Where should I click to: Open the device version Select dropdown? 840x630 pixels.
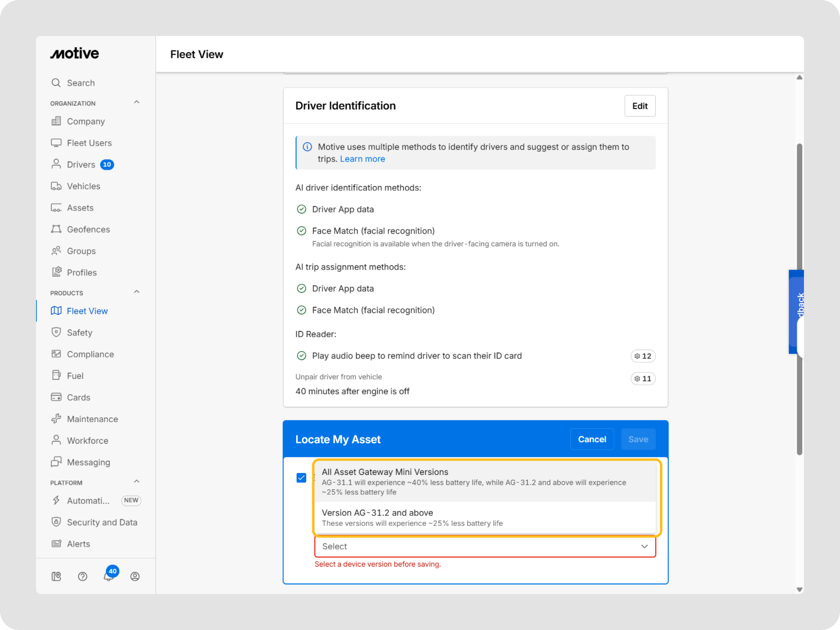pos(485,546)
